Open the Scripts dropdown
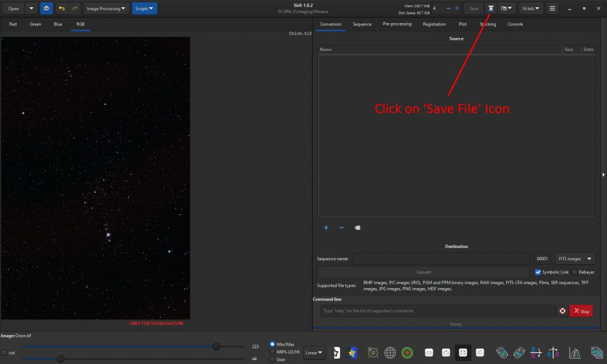This screenshot has height=364, width=607. click(145, 8)
